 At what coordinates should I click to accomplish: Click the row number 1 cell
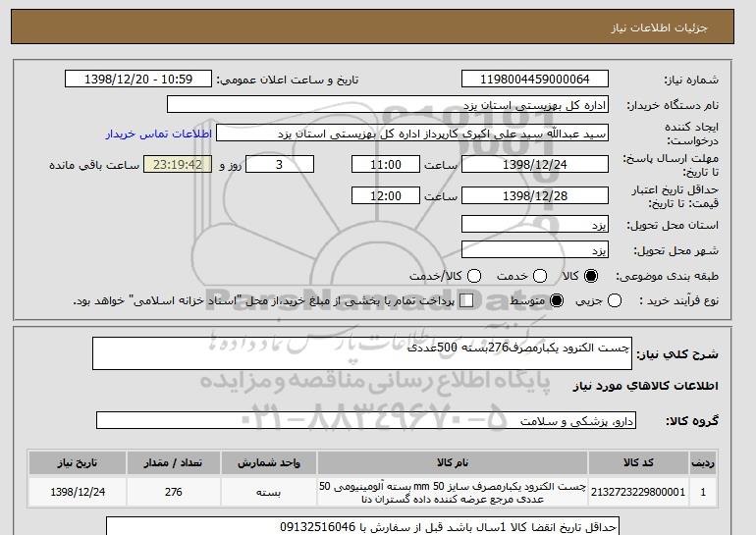tap(703, 492)
